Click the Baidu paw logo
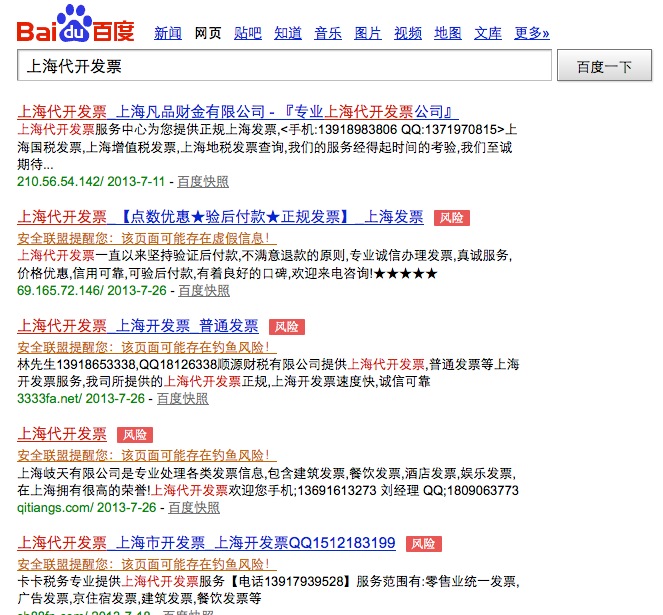The height and width of the screenshot is (615, 663). 75,23
